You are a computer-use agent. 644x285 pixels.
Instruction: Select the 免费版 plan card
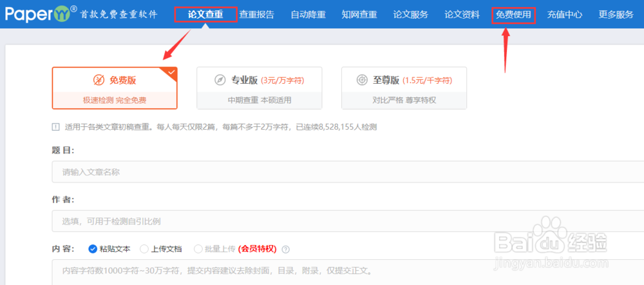[115, 88]
